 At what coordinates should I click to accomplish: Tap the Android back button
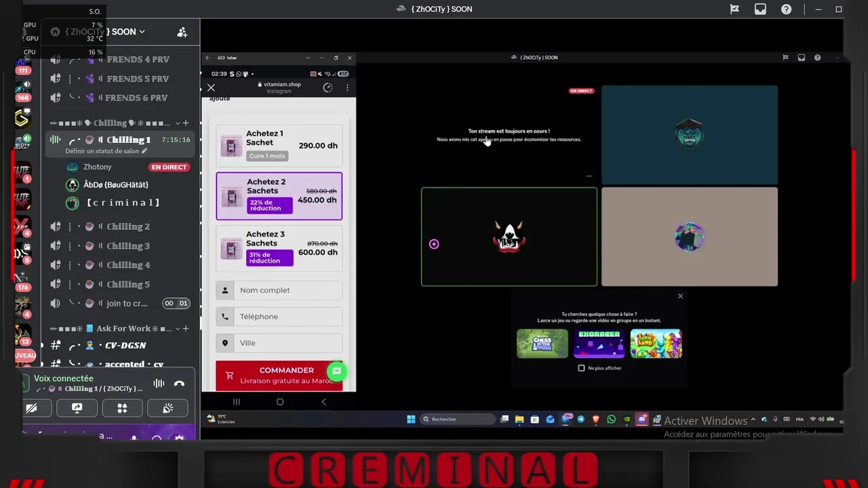(323, 402)
